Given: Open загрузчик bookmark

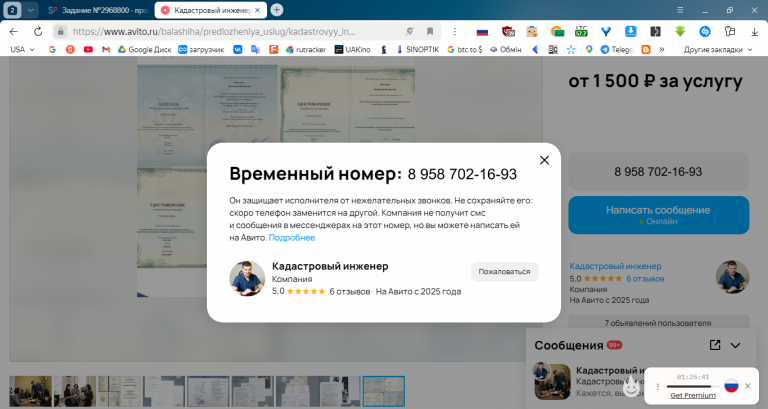Looking at the screenshot, I should 201,49.
